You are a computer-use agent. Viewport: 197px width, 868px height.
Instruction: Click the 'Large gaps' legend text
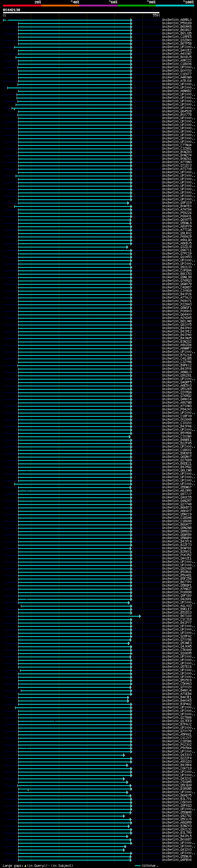[x=13, y=866]
